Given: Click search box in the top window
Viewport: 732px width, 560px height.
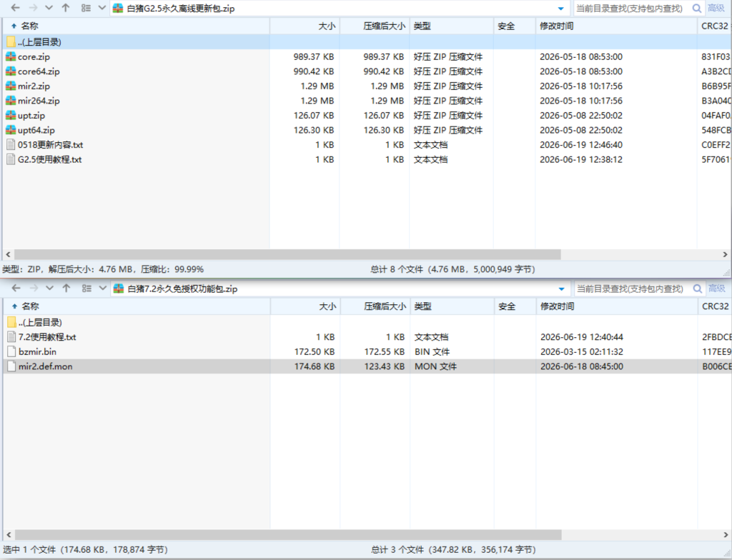Looking at the screenshot, I should click(x=631, y=9).
